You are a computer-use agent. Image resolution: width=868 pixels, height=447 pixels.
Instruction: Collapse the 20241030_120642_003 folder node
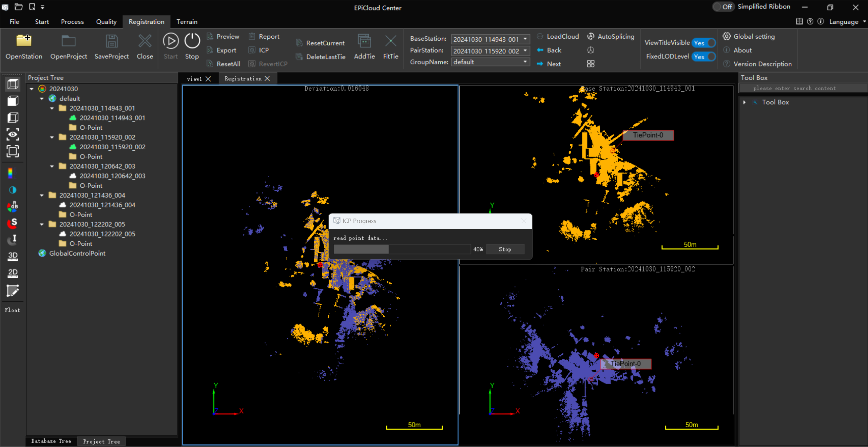click(x=52, y=166)
